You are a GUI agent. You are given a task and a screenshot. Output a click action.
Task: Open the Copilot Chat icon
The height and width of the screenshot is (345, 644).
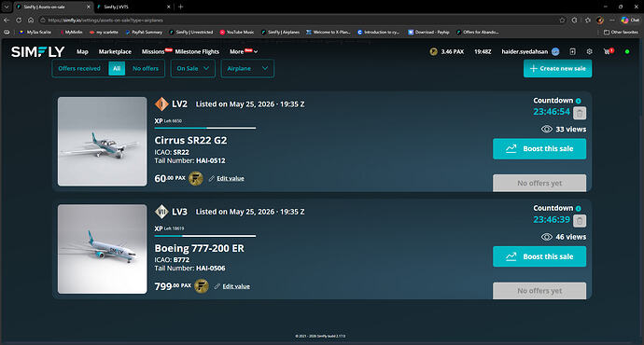point(630,21)
